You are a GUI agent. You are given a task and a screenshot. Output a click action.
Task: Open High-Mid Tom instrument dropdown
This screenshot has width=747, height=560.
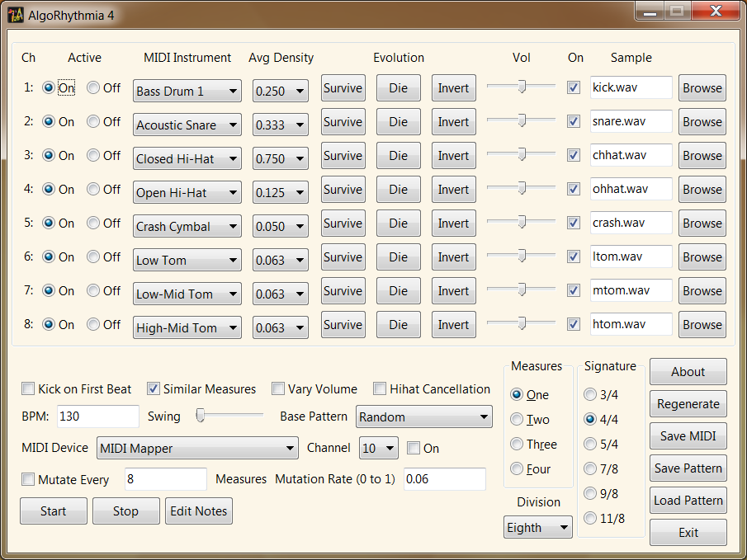coord(187,327)
